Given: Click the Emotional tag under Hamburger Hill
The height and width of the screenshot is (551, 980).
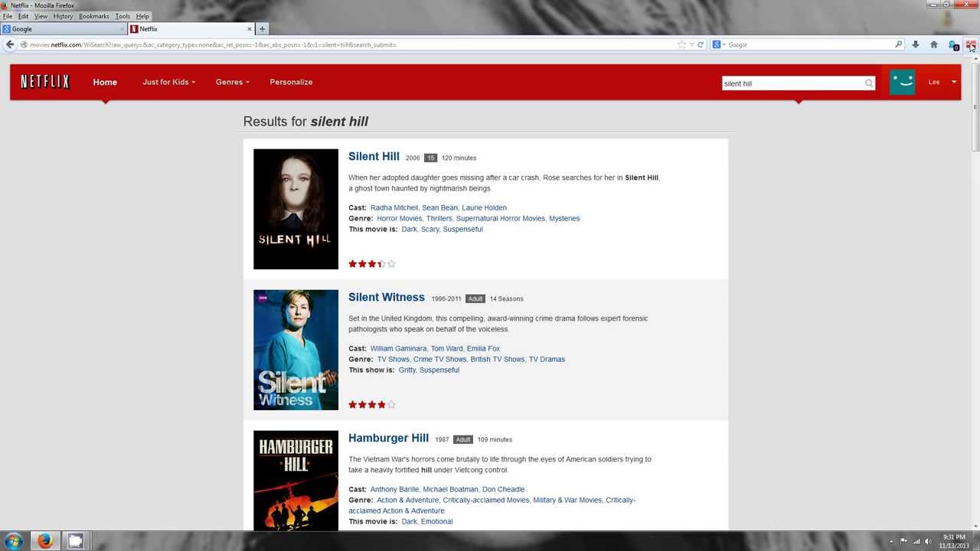Looking at the screenshot, I should [436, 521].
